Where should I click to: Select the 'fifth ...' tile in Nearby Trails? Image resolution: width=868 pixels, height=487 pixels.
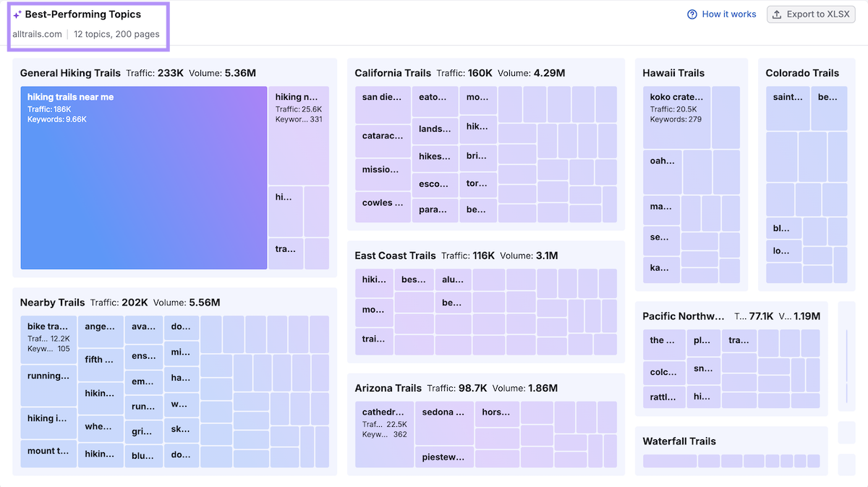[x=101, y=365]
